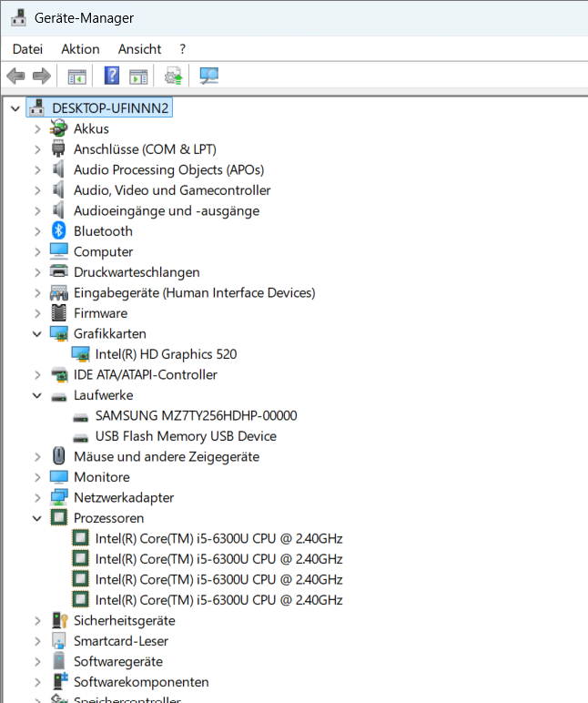Click the Firmware chip icon
Image resolution: width=588 pixels, height=703 pixels.
click(59, 313)
